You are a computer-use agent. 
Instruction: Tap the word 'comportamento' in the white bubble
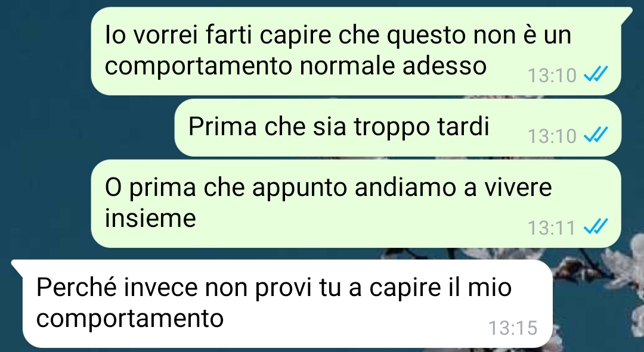click(130, 319)
